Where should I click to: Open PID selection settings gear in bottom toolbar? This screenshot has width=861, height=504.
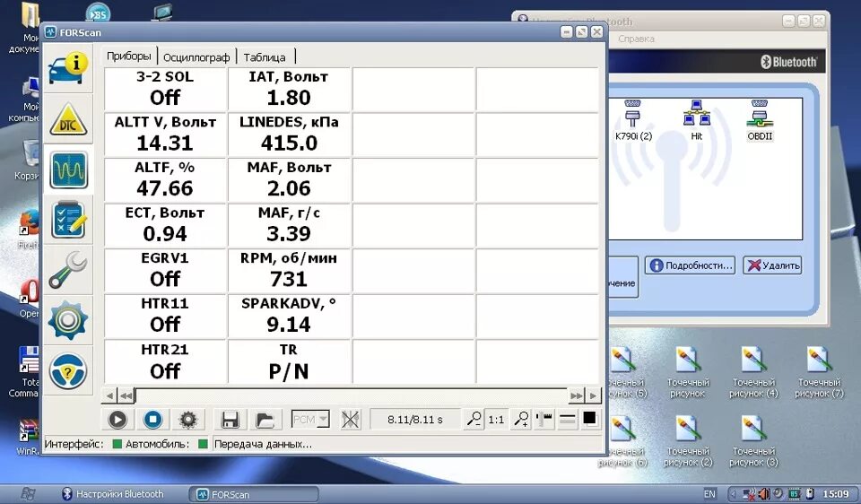[187, 420]
